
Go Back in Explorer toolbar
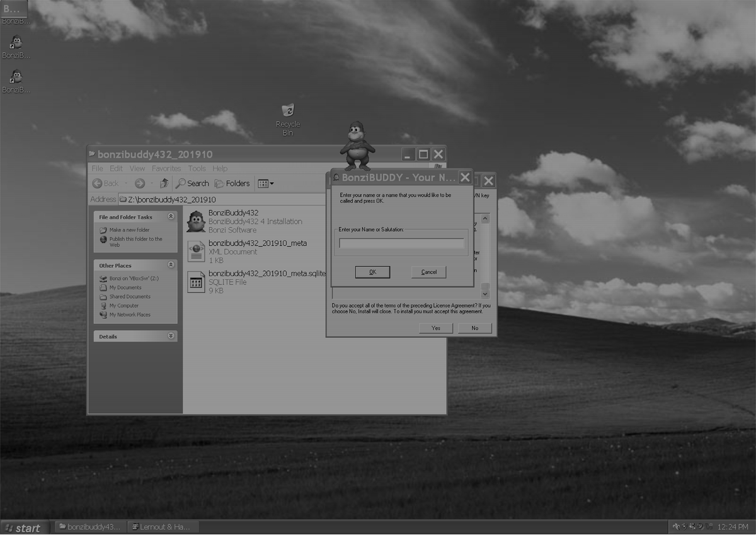click(105, 183)
